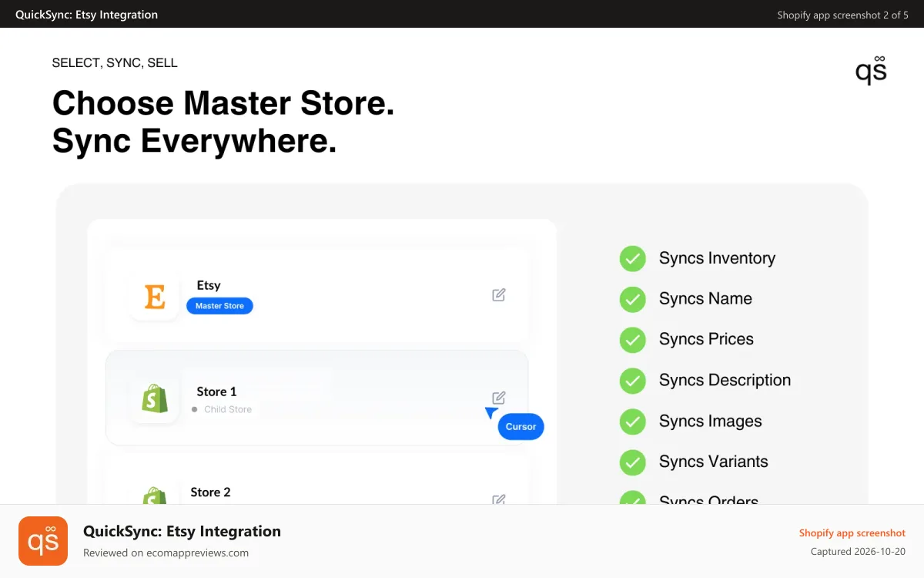The width and height of the screenshot is (924, 578).
Task: Edit the Store 1 entry
Action: [499, 398]
